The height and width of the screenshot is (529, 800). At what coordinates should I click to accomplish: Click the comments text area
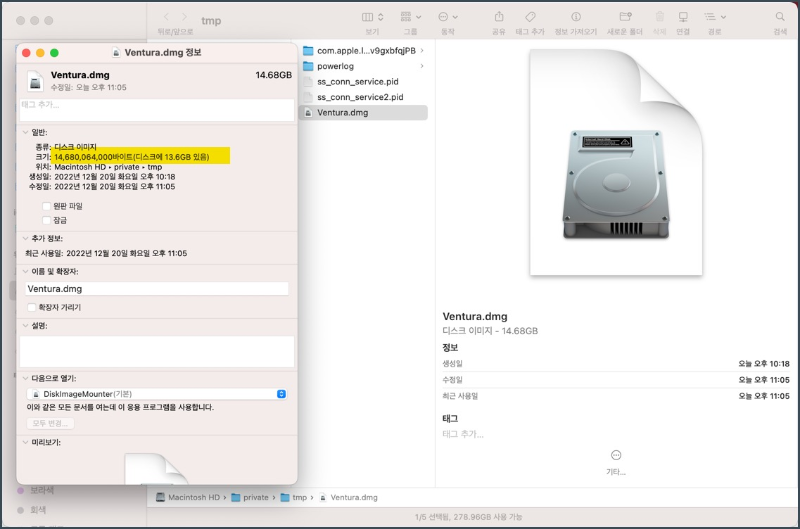[x=157, y=351]
